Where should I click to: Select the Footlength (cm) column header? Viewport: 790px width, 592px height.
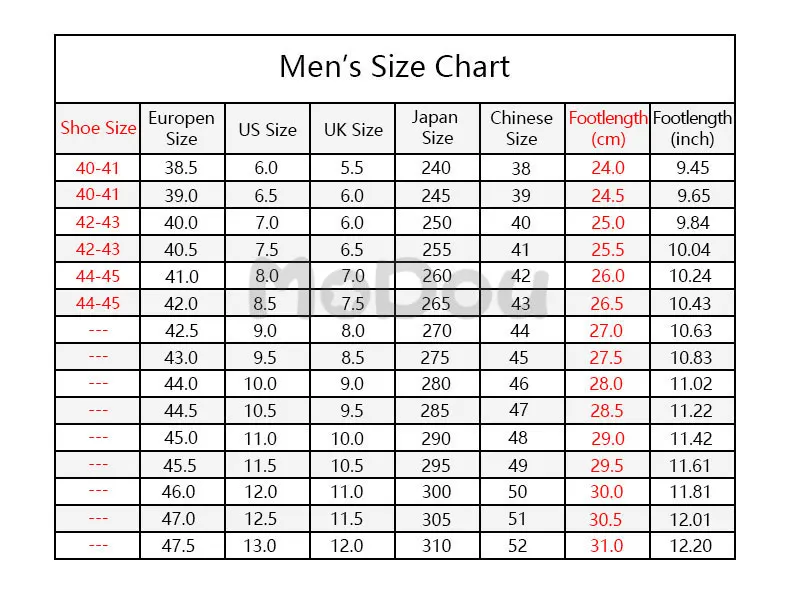coord(608,128)
